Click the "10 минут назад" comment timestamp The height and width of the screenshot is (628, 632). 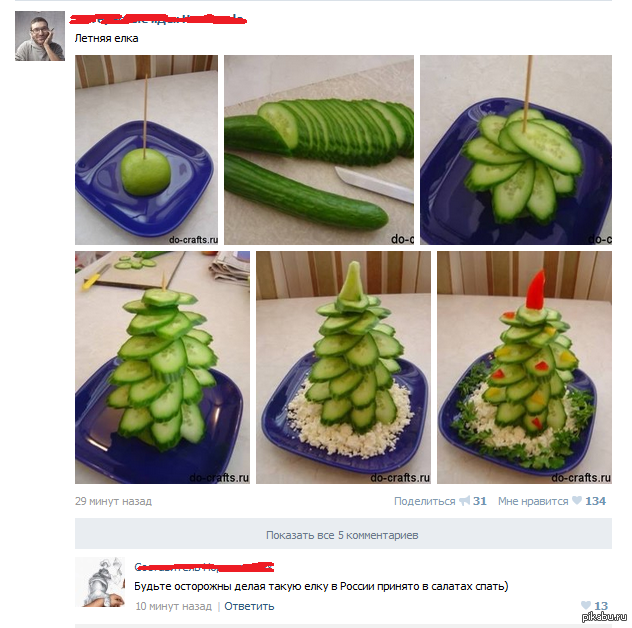coord(173,606)
